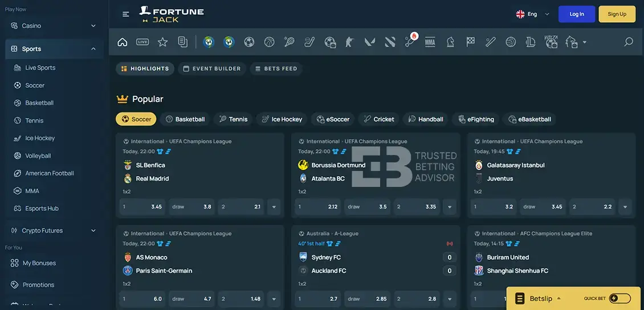Go to sportsbook home icon

pos(123,42)
